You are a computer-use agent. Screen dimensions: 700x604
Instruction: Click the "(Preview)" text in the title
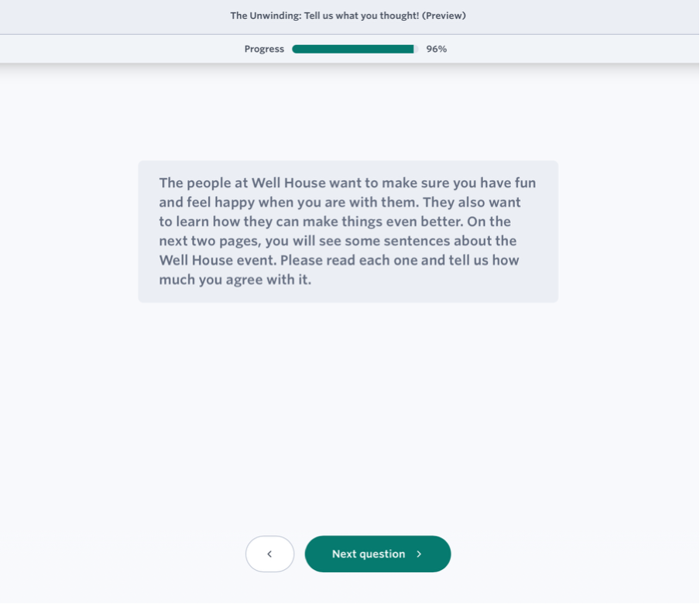444,15
